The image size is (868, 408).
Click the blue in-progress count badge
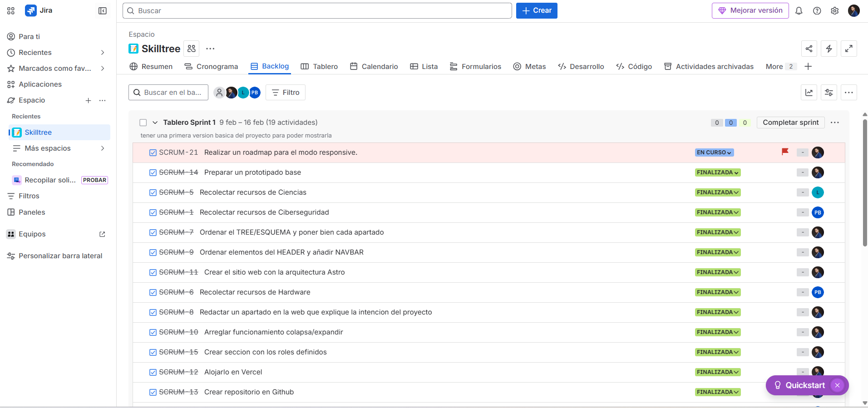pos(731,123)
